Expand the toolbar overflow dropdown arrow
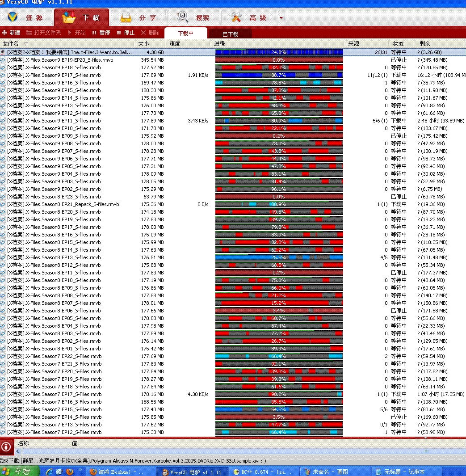466x476 pixels. click(x=281, y=17)
